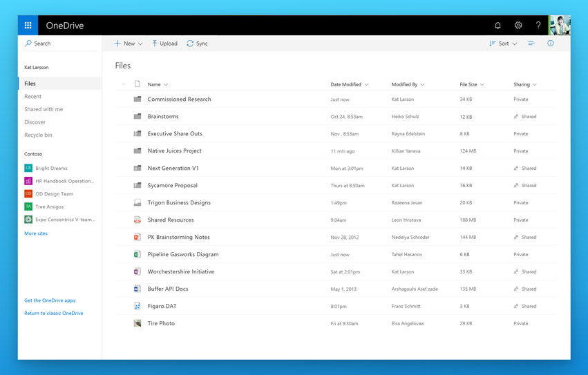Open the Tire Photo thumbnail
588x375 pixels.
pyautogui.click(x=137, y=323)
